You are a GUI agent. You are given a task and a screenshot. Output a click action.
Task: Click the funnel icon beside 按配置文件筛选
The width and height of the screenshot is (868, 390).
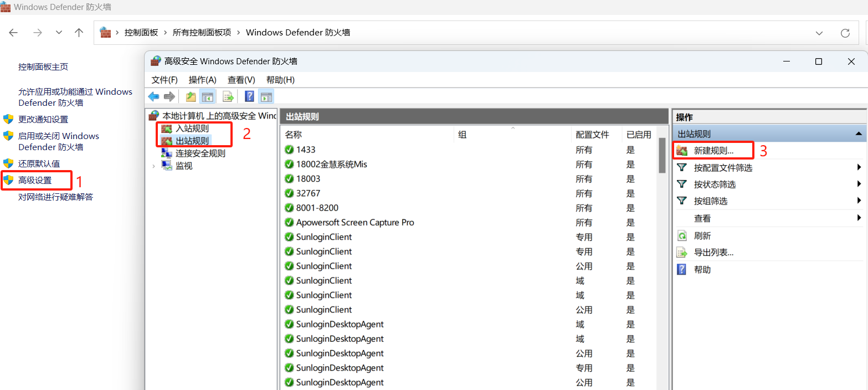[x=682, y=167]
